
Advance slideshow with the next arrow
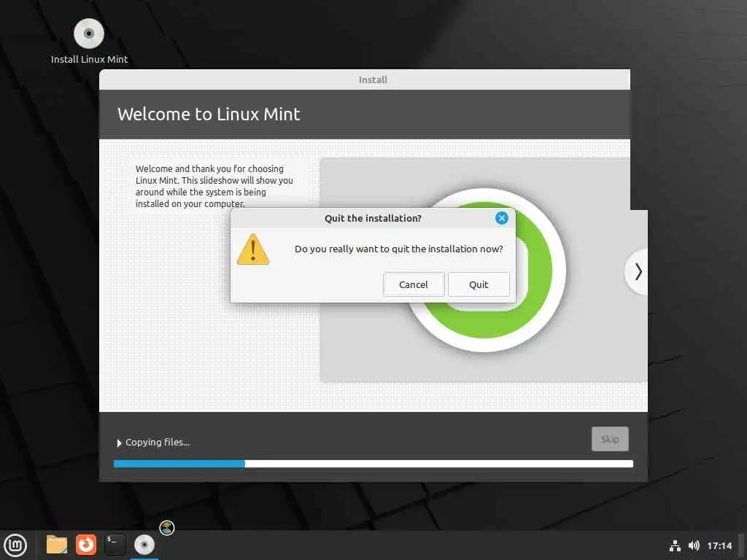click(638, 272)
